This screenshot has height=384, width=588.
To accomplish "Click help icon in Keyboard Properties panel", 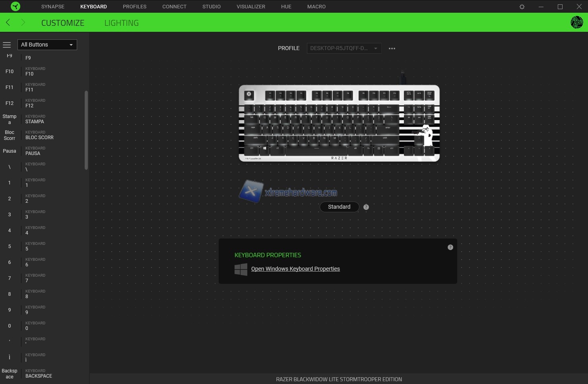I will [450, 247].
